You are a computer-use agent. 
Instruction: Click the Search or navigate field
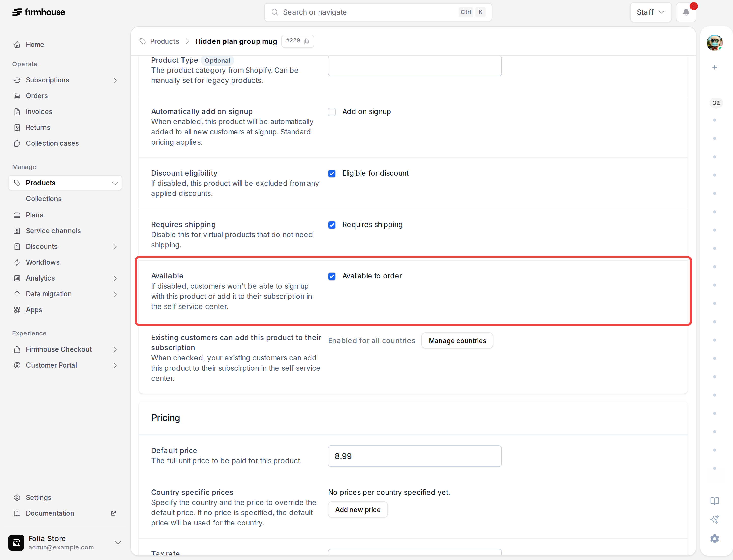(378, 12)
